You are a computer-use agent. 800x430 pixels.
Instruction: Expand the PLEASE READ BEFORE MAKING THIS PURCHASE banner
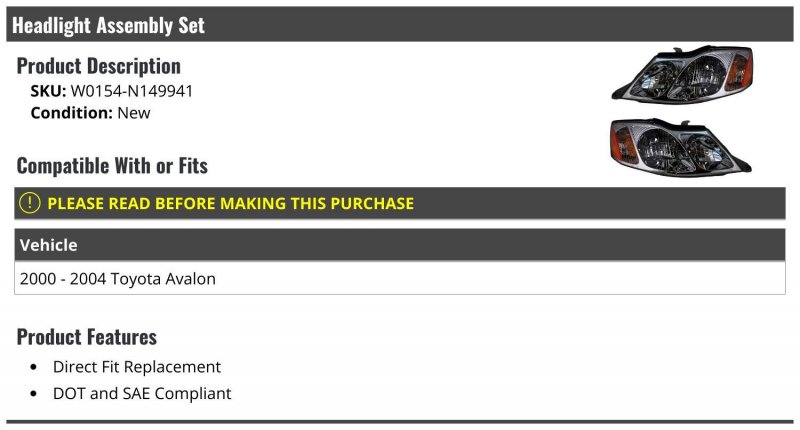[399, 204]
